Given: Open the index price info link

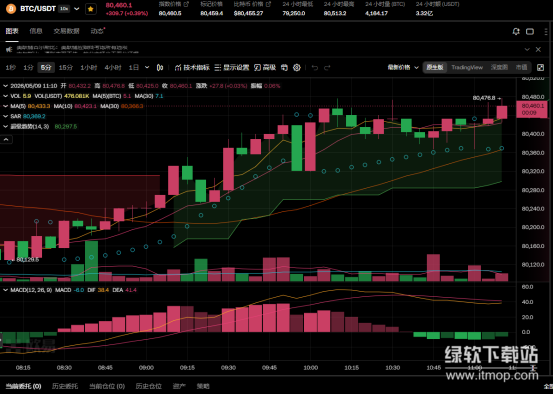Looking at the screenshot, I should point(187,4).
